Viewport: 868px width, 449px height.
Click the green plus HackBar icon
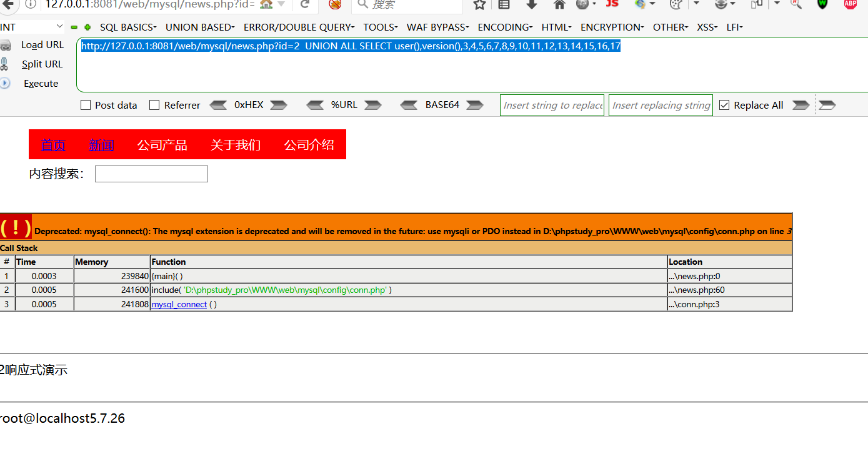(87, 27)
